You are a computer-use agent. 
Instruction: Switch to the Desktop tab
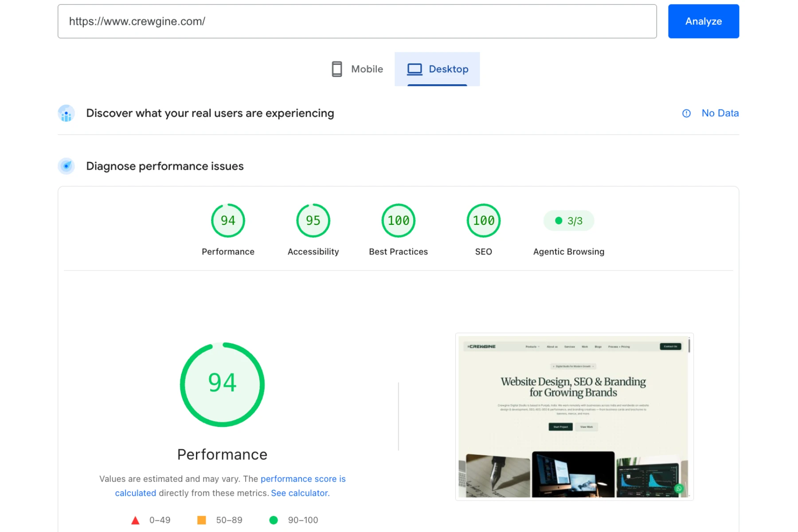[437, 69]
